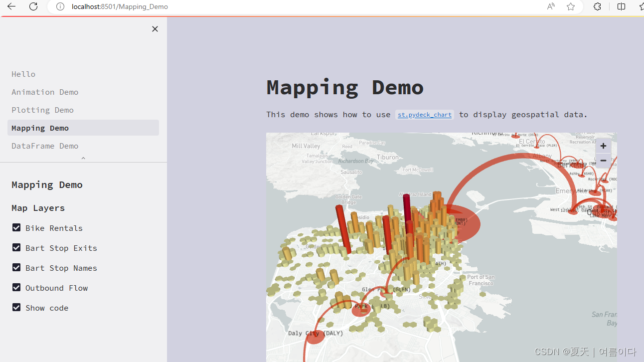Screen dimensions: 644x362
Task: Open the st.pydeck_chart link
Action: 425,115
